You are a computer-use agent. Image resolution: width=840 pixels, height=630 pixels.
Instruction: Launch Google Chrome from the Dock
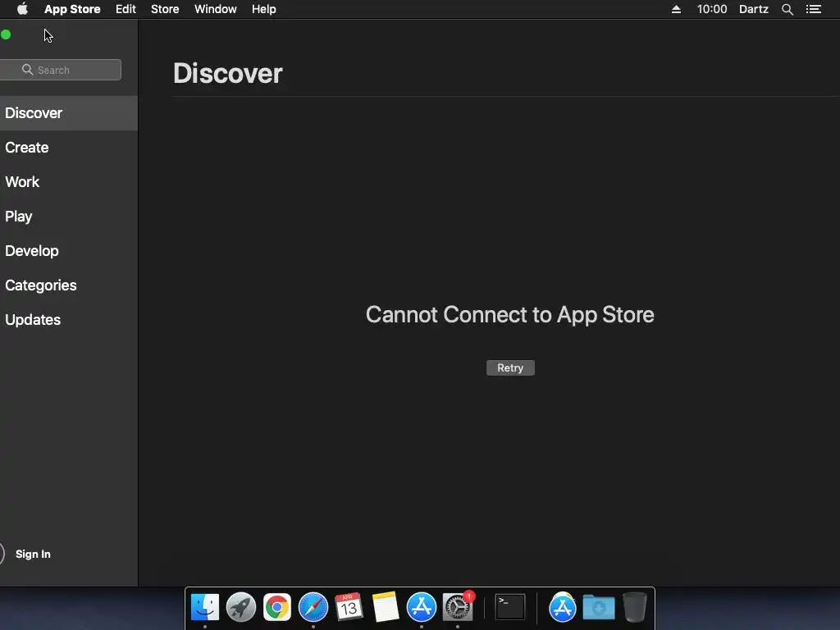pos(277,607)
